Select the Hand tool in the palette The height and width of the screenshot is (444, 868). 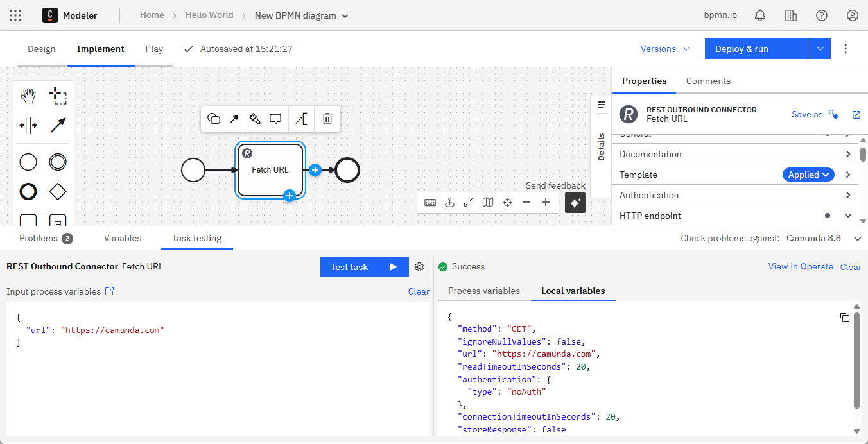28,95
